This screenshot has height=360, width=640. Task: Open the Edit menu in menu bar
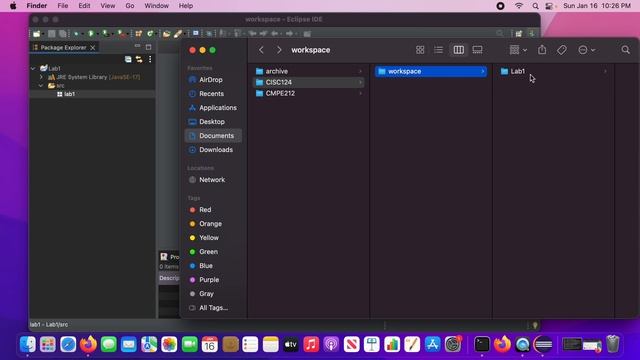pyautogui.click(x=84, y=6)
